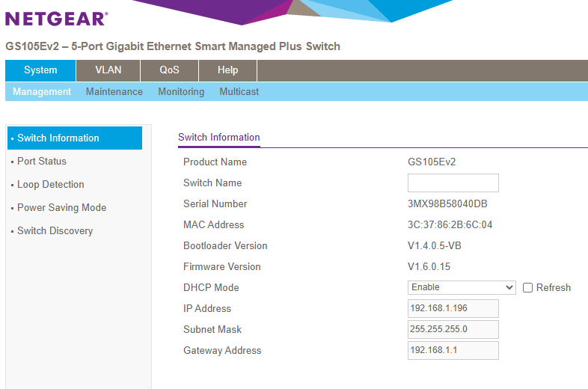Image resolution: width=588 pixels, height=389 pixels.
Task: Click the GS105Ev2 product name value
Action: click(x=432, y=162)
